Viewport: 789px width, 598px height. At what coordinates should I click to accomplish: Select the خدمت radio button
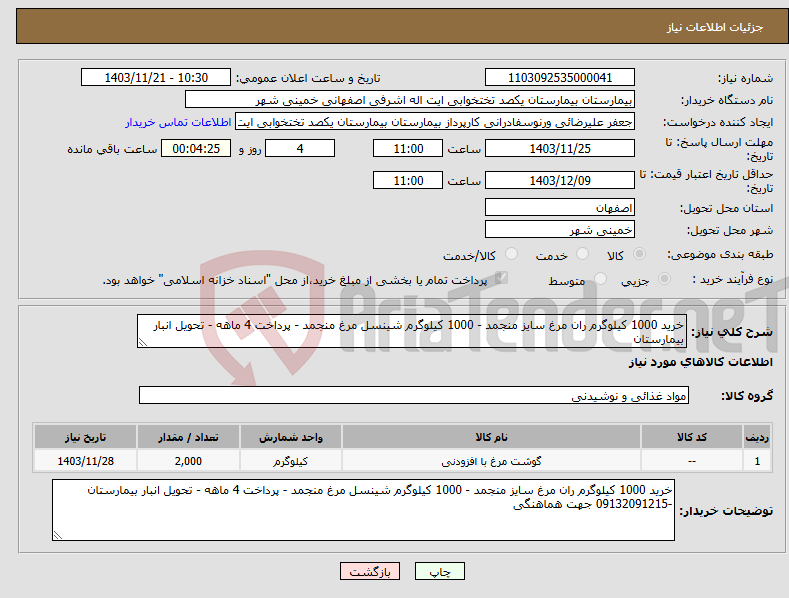582,254
